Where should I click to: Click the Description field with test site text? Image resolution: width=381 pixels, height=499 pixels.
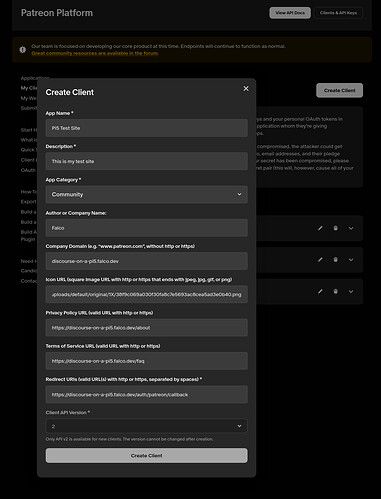pyautogui.click(x=147, y=161)
